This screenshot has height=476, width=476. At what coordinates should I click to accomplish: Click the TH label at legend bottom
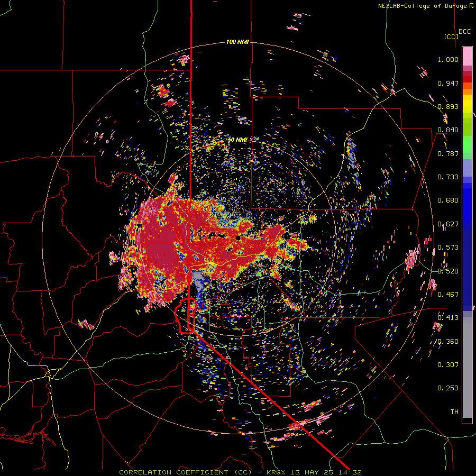454,412
